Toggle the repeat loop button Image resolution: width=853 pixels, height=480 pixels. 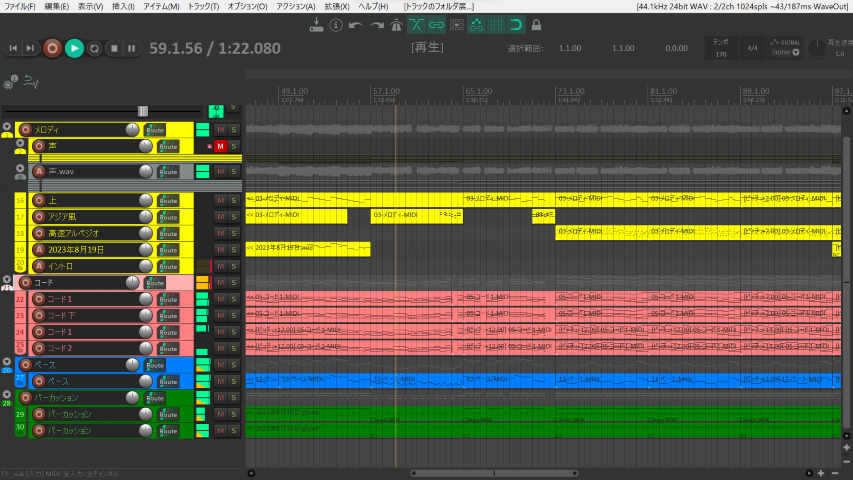[94, 48]
